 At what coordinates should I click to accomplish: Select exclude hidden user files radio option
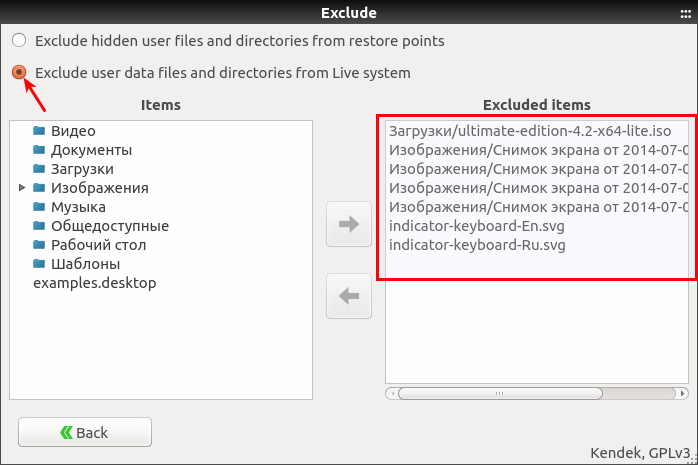[x=20, y=41]
